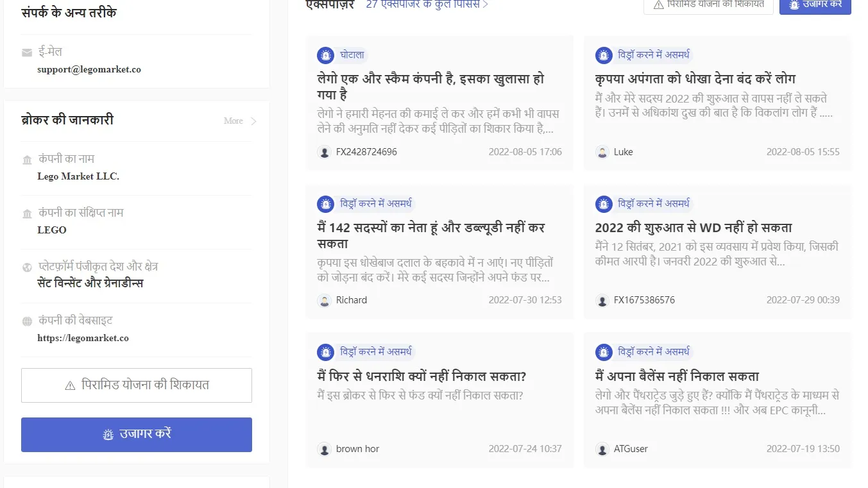
Task: Click the timestamp 2022-07-19 13:50
Action: [803, 449]
